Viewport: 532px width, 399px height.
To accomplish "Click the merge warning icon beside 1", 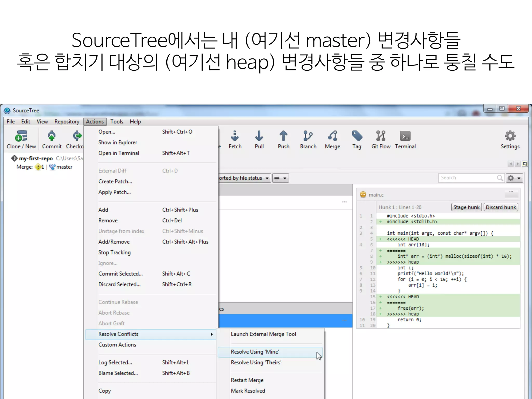I will 38,167.
